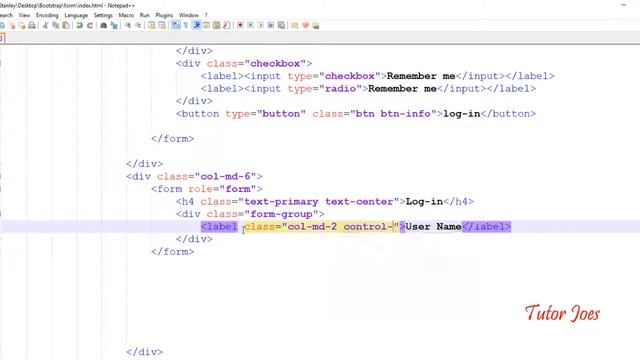
Task: Open the Encoding menu
Action: coord(47,15)
